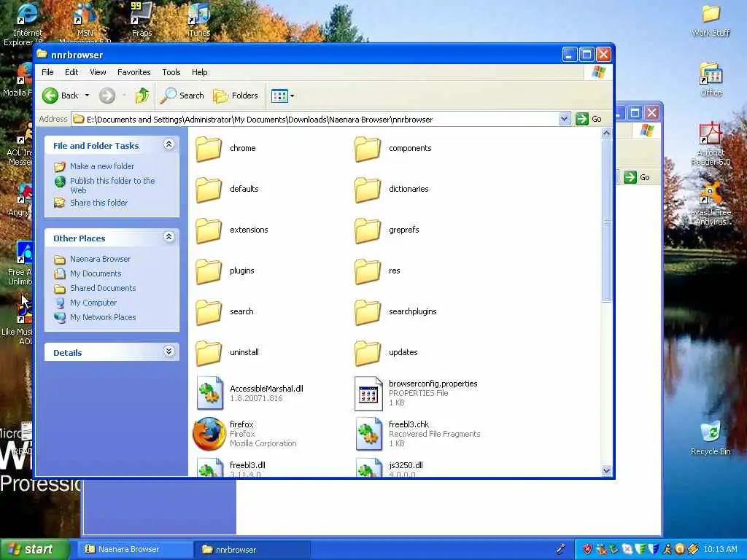Click the Go button in nnrbrowser window
This screenshot has height=560, width=747.
tap(589, 119)
